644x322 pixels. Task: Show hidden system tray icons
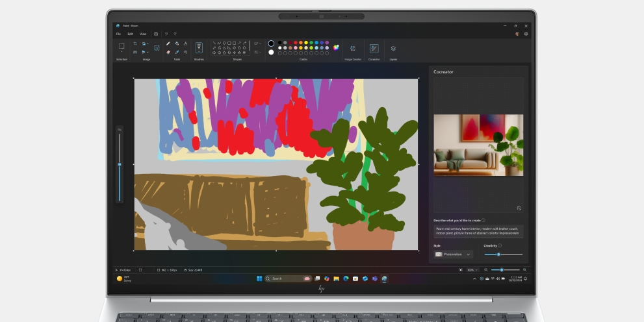475,279
